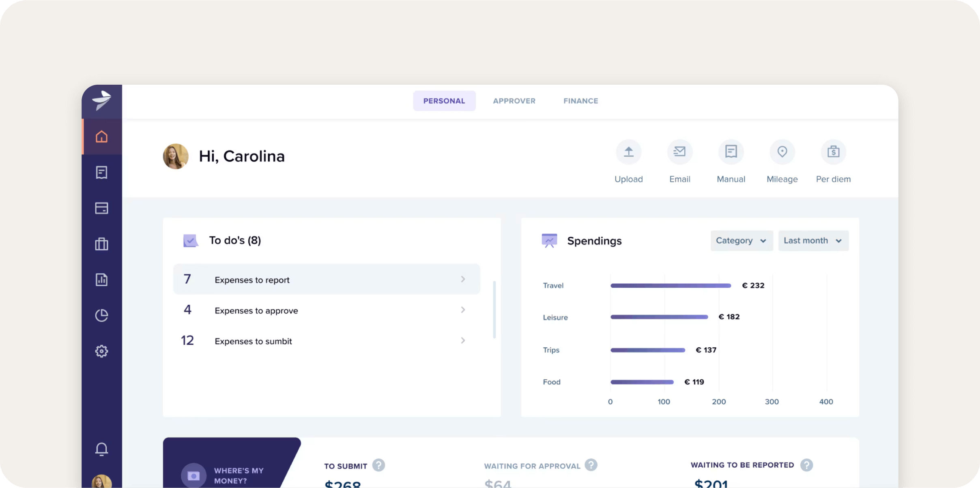This screenshot has height=488, width=980.
Task: Open the Upload expense option
Action: click(x=628, y=152)
